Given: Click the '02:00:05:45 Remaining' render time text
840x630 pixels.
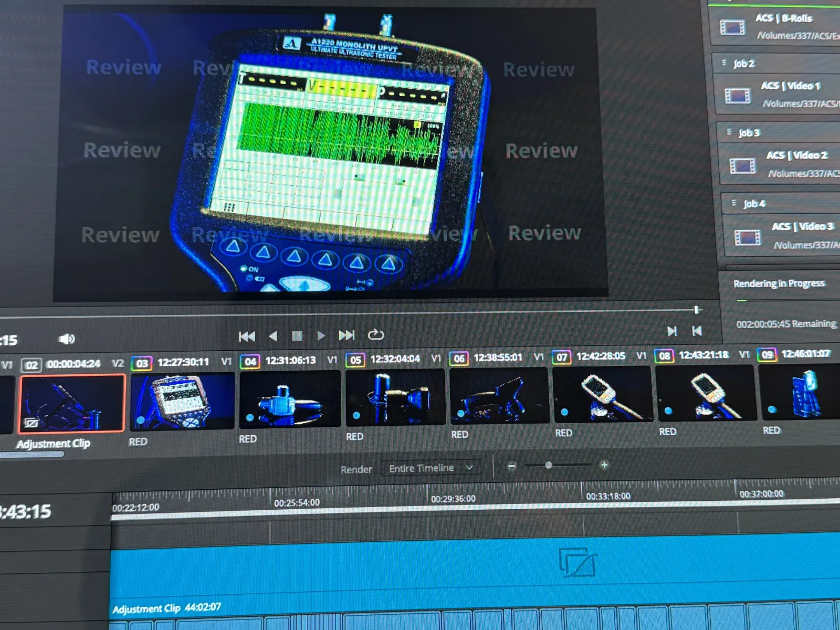Looking at the screenshot, I should click(786, 324).
